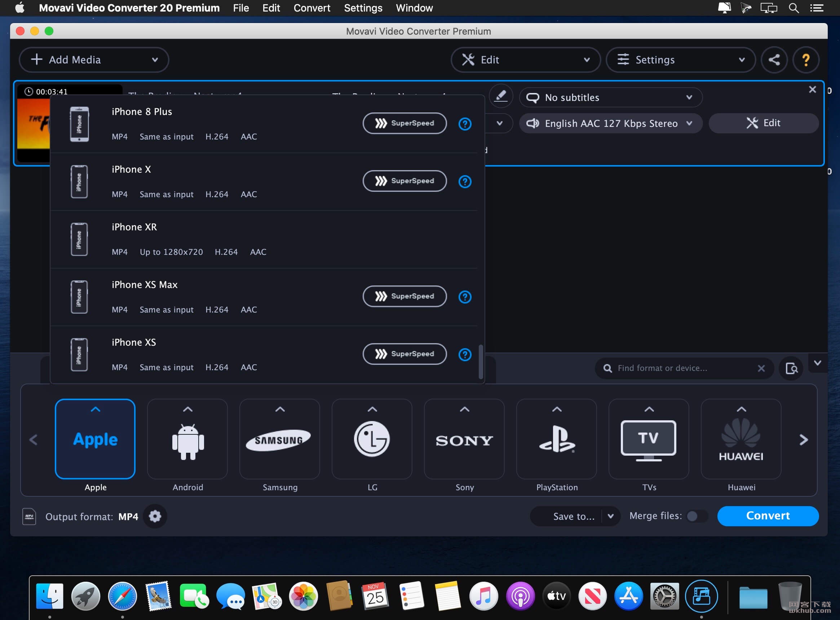Open Finder from the dock

(49, 595)
